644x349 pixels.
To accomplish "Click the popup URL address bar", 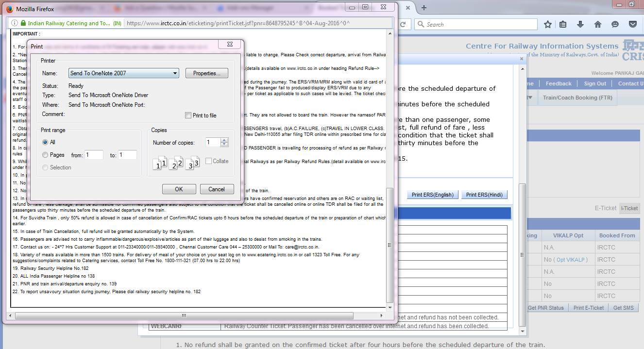I will (258, 23).
